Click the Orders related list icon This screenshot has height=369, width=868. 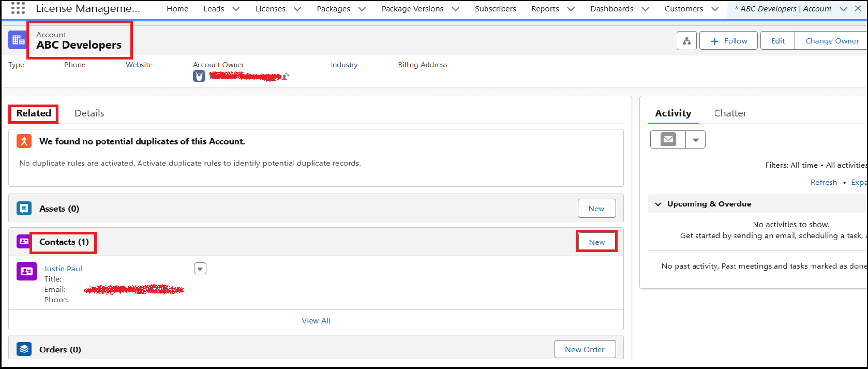[x=24, y=349]
